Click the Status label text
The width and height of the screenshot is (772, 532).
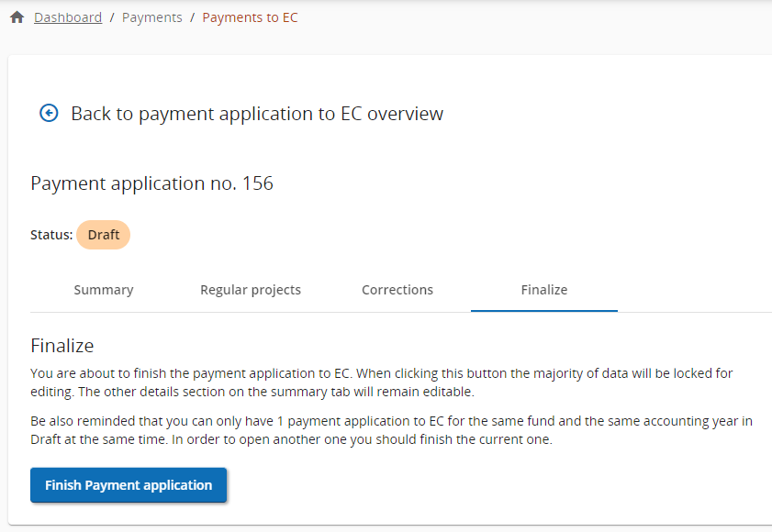pyautogui.click(x=51, y=235)
